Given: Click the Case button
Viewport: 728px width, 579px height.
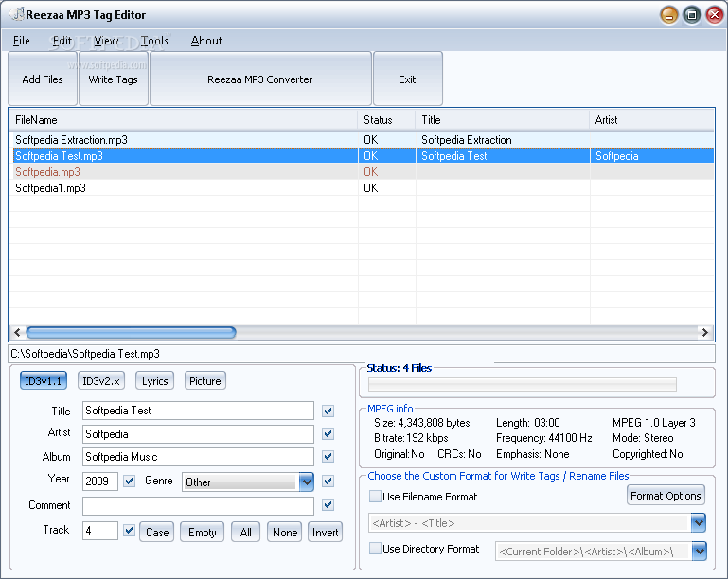Looking at the screenshot, I should point(157,532).
